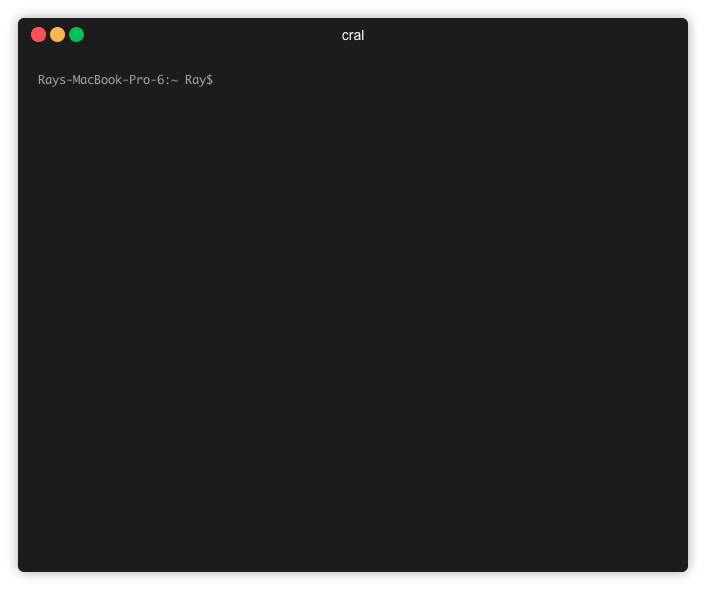Click title bar area right of "cral"
This screenshot has height=590, width=706.
click(522, 35)
